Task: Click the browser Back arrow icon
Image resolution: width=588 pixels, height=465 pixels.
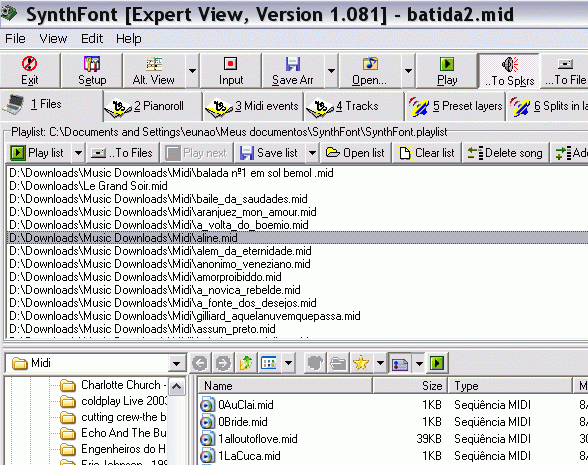Action: [x=200, y=363]
